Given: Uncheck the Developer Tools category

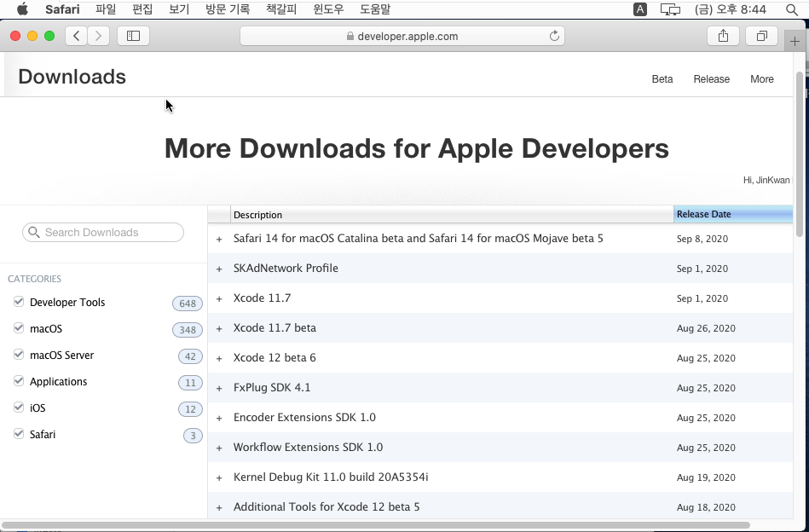Looking at the screenshot, I should pyautogui.click(x=19, y=302).
